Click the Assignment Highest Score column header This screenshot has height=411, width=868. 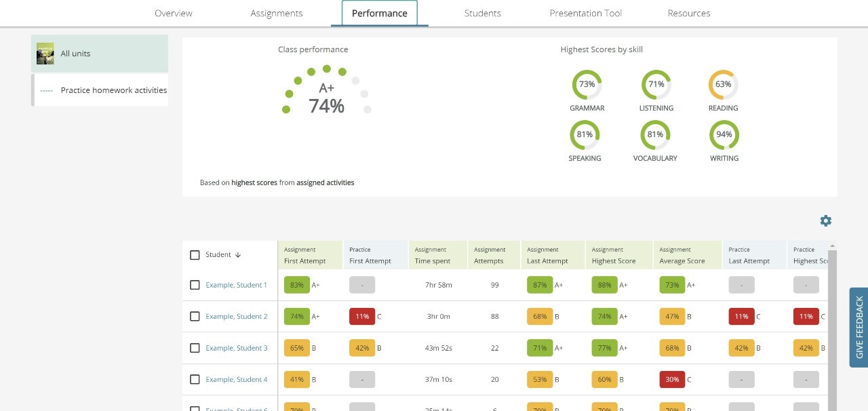coord(614,255)
